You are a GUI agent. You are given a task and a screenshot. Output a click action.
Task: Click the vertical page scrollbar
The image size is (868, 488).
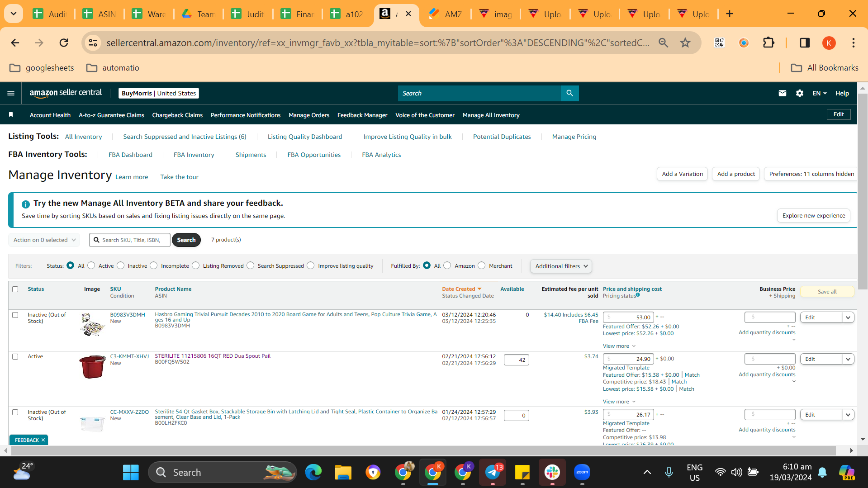[x=863, y=191]
